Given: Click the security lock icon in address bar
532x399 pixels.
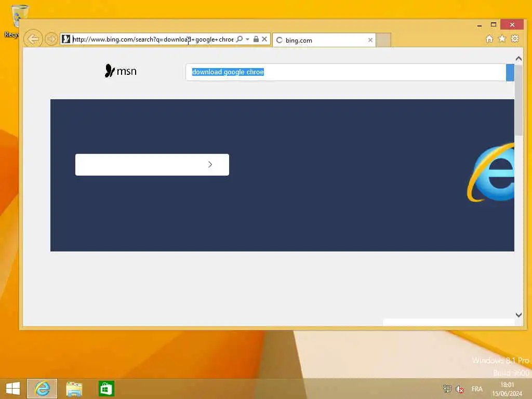Looking at the screenshot, I should (x=256, y=39).
